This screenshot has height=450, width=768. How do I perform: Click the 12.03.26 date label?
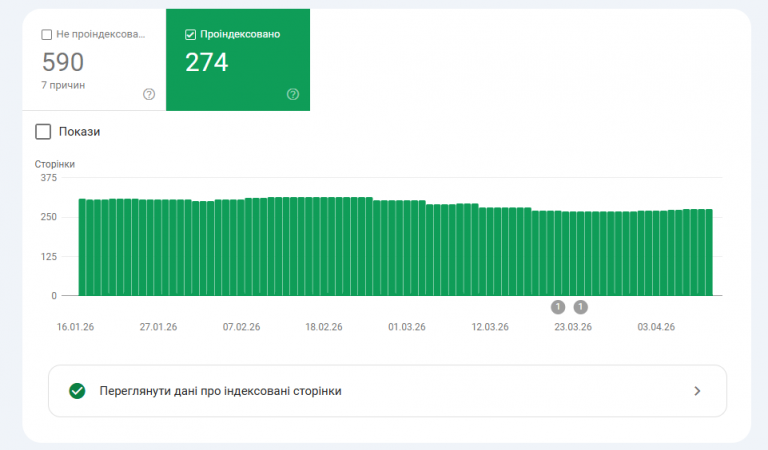click(x=490, y=327)
